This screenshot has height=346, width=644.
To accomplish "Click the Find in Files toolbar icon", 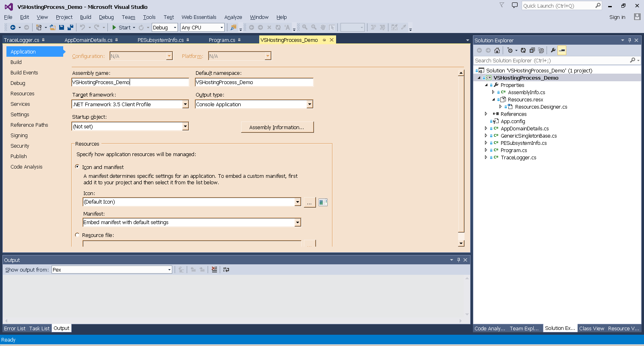I will click(233, 27).
